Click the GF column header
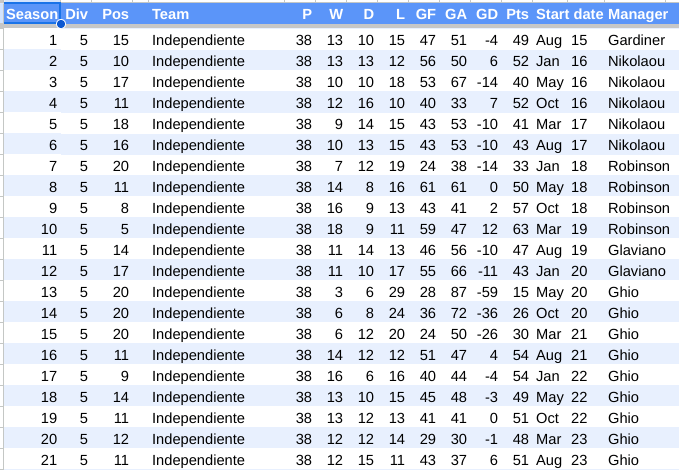Image resolution: width=679 pixels, height=470 pixels. [425, 14]
